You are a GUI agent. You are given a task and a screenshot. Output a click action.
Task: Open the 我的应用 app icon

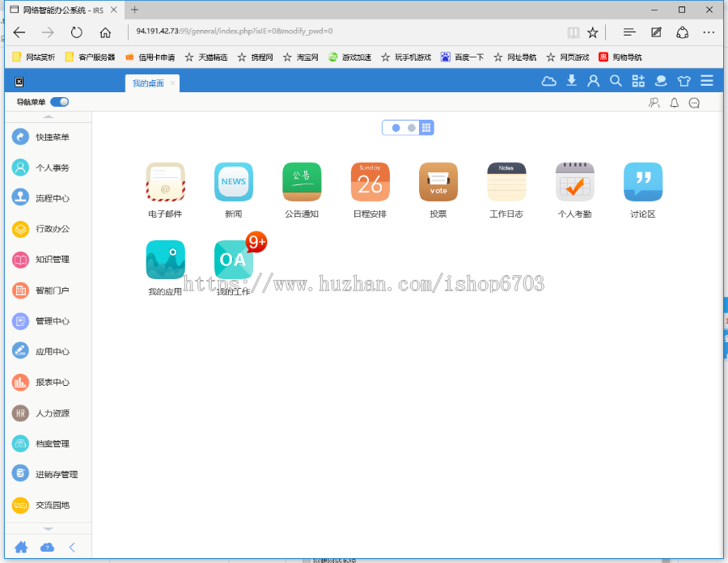coord(165,260)
